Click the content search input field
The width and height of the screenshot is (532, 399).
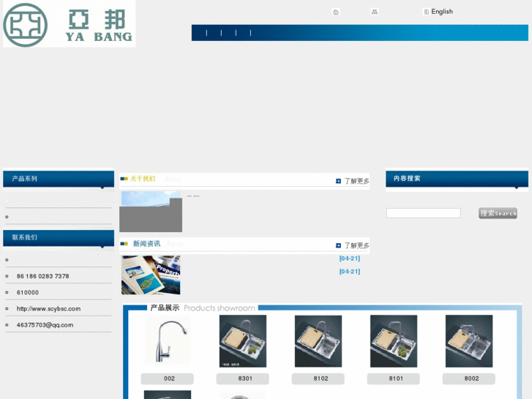[x=424, y=213]
